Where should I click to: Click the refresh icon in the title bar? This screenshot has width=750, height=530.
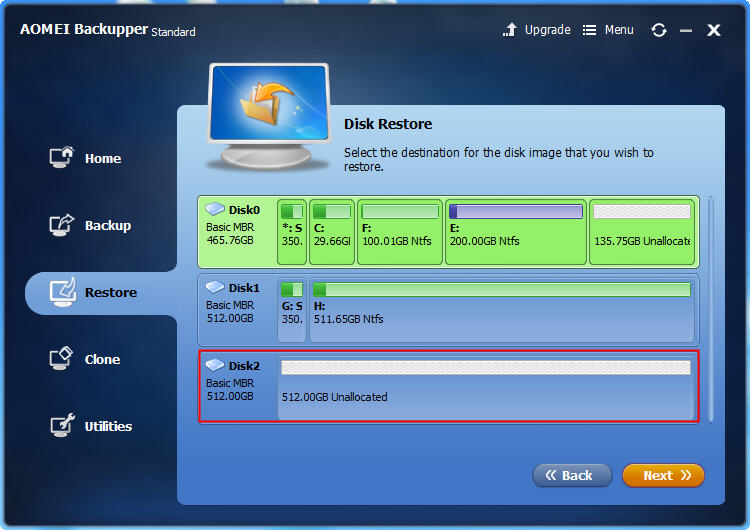click(659, 30)
